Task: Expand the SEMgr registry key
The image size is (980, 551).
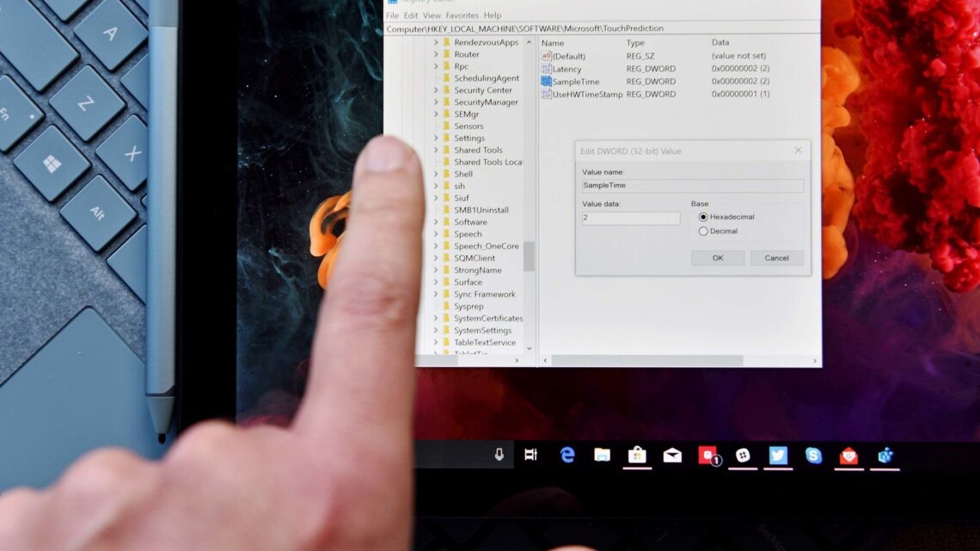Action: click(x=436, y=113)
